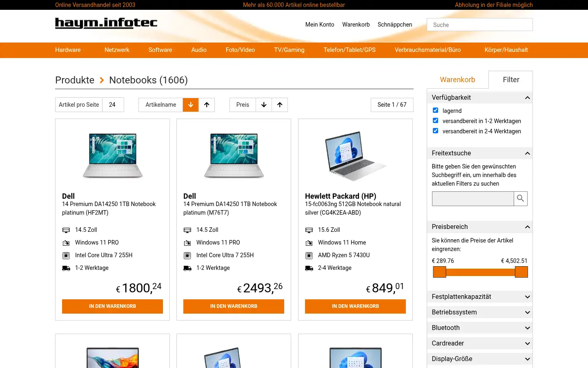
Task: Expand the Festplattenkapazität filter
Action: pyautogui.click(x=479, y=296)
